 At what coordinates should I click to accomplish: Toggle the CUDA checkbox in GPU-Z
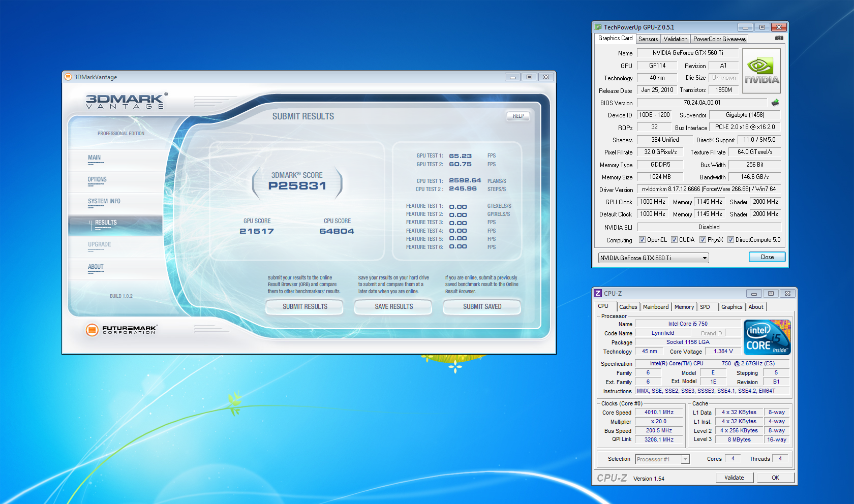pos(674,240)
